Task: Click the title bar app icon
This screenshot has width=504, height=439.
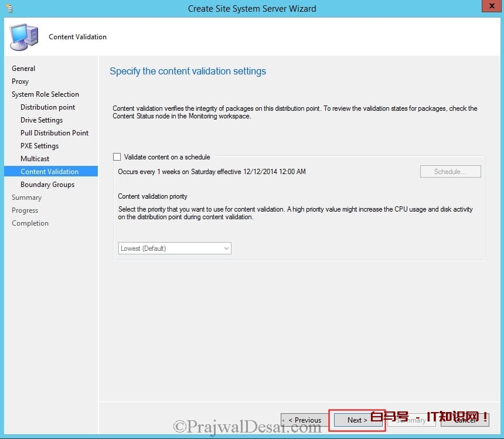Action: point(8,8)
